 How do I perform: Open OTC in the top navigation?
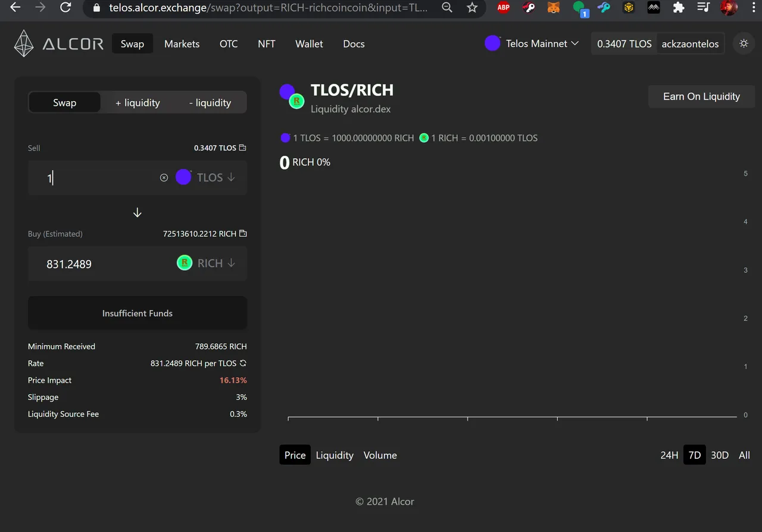(229, 43)
